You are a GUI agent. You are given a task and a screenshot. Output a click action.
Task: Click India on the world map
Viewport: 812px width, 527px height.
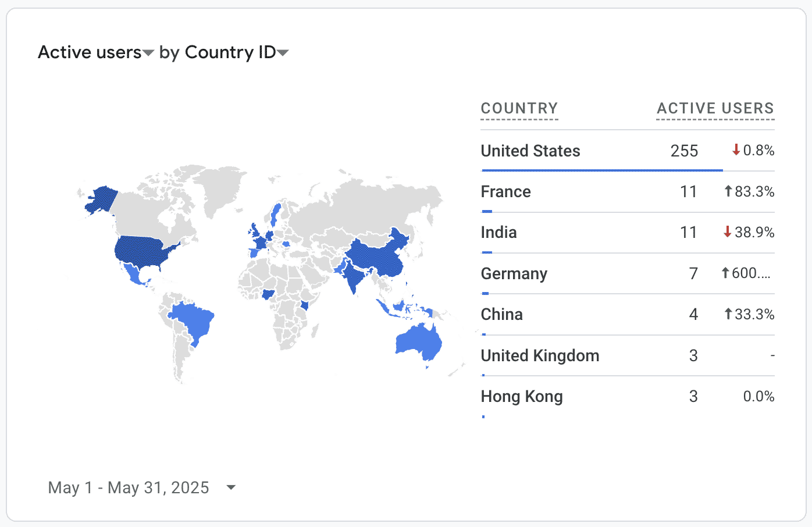click(x=352, y=275)
